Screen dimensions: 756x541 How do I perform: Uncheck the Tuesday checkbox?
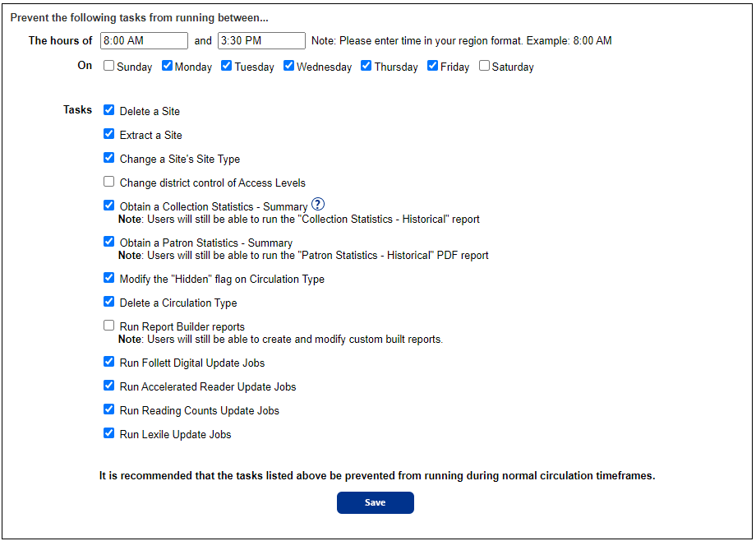click(225, 64)
